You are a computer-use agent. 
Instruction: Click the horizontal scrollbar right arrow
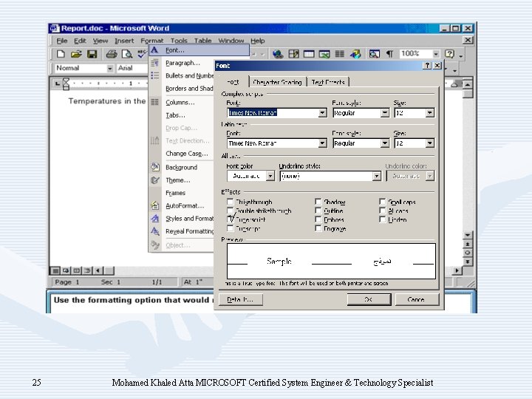(x=457, y=270)
